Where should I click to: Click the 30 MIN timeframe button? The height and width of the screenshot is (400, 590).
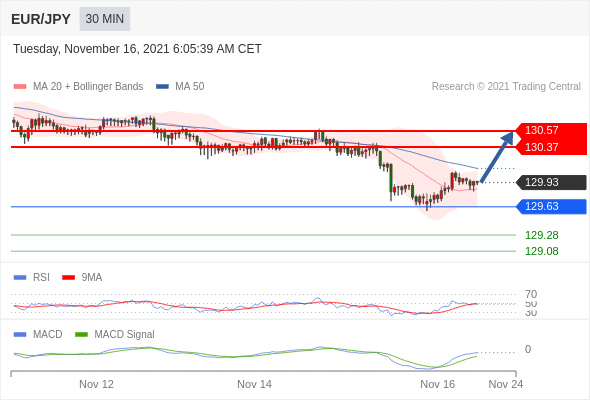pos(105,19)
